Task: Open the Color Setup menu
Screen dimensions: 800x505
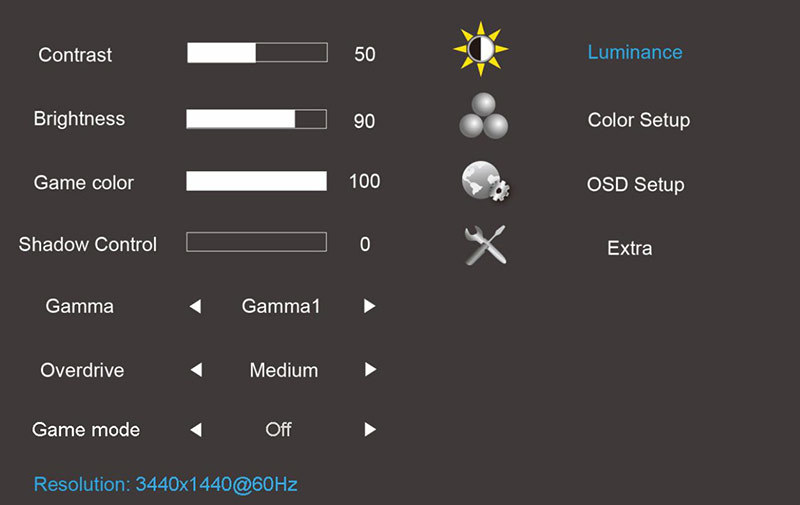Action: coord(639,120)
